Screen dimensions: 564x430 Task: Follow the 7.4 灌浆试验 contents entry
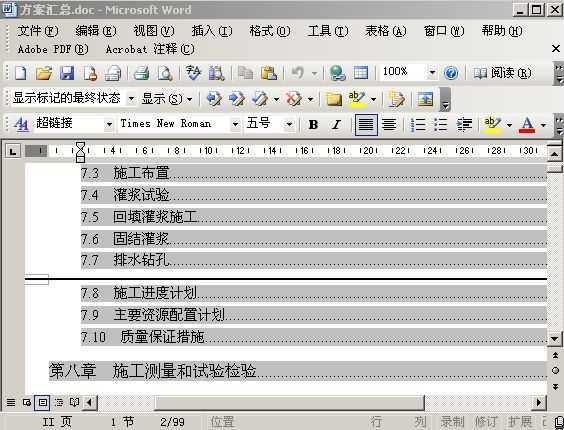[x=314, y=195]
